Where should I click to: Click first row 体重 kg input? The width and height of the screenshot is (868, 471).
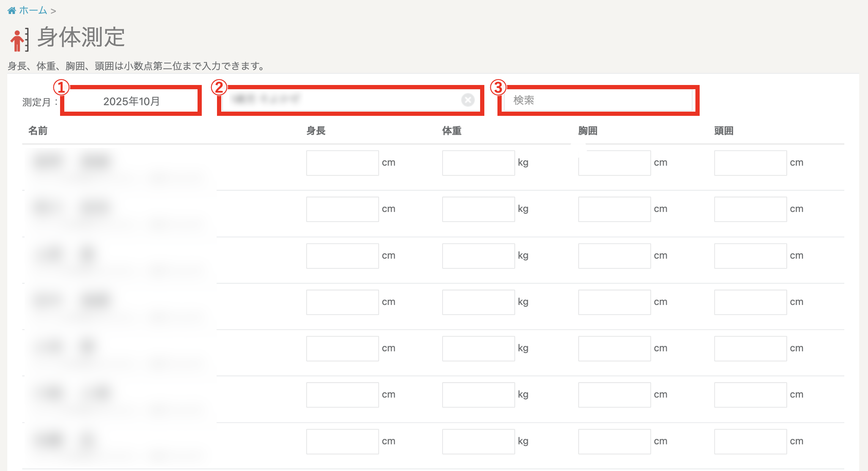point(478,163)
